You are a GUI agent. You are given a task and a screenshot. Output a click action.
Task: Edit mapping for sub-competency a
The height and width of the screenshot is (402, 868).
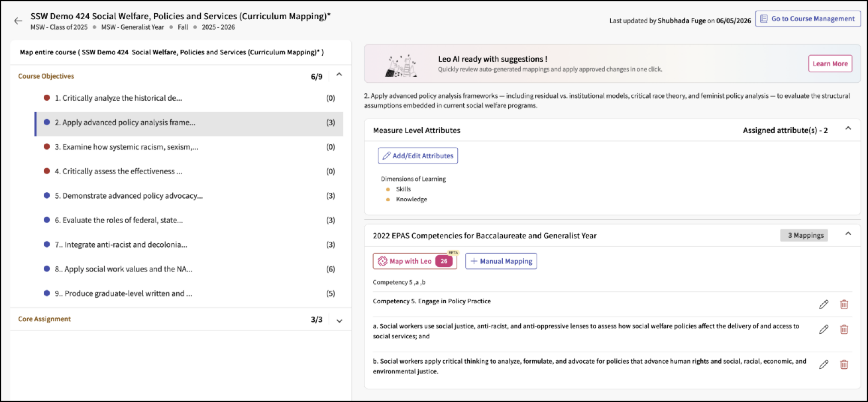coord(824,329)
